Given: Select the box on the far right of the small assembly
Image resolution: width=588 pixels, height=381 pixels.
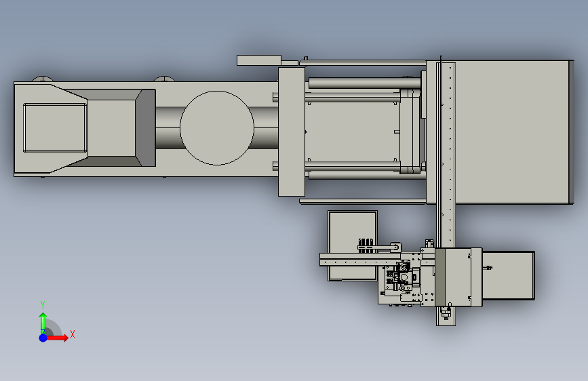Looking at the screenshot, I should (x=508, y=276).
